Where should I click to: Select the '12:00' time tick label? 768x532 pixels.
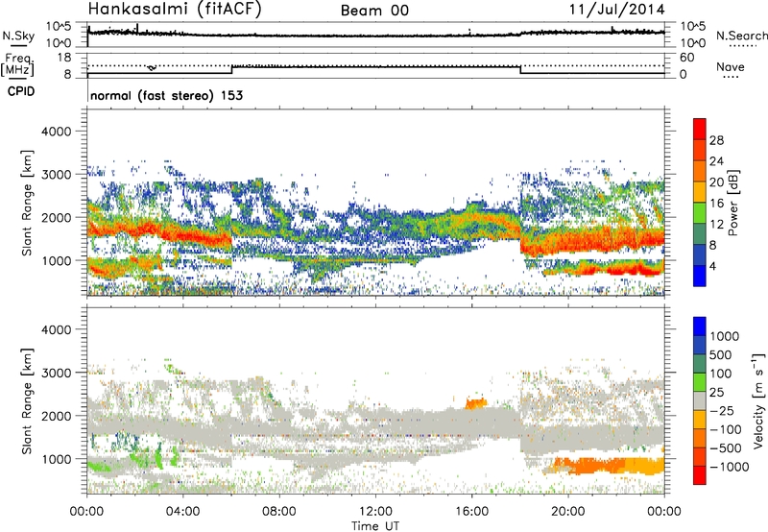375,512
